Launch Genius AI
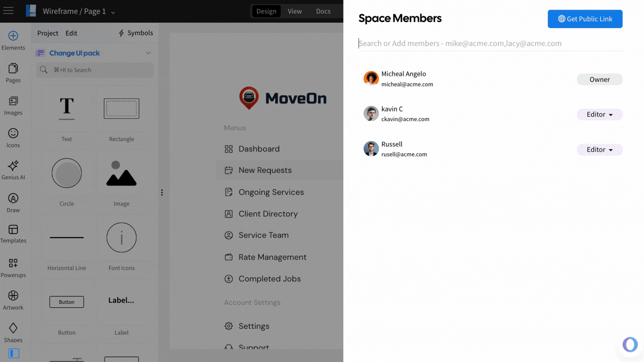This screenshot has height=362, width=644. click(13, 170)
